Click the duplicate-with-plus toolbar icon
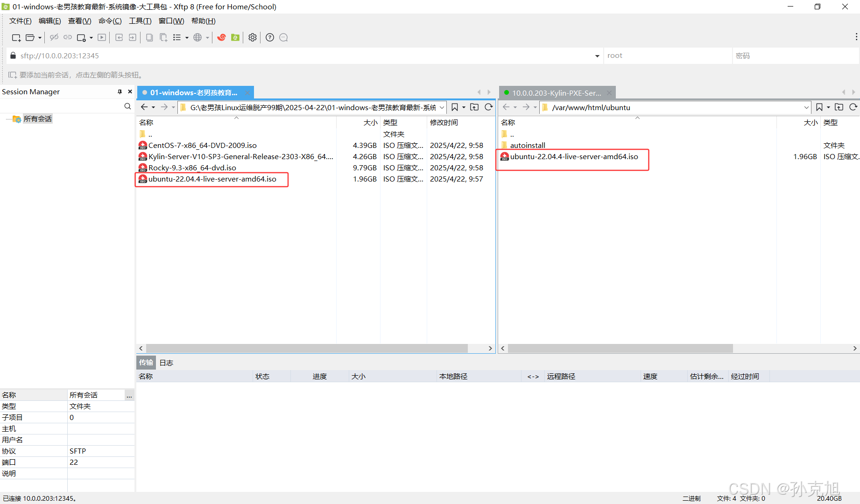 163,37
